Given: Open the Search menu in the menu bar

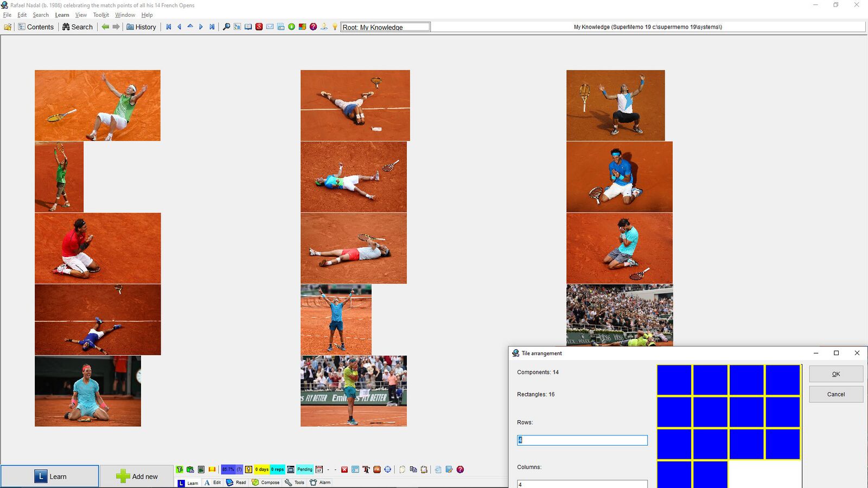Looking at the screenshot, I should [x=41, y=15].
